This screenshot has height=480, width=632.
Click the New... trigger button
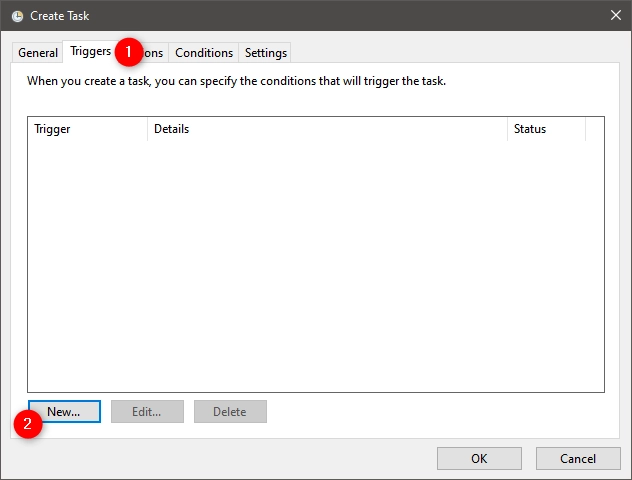point(64,411)
